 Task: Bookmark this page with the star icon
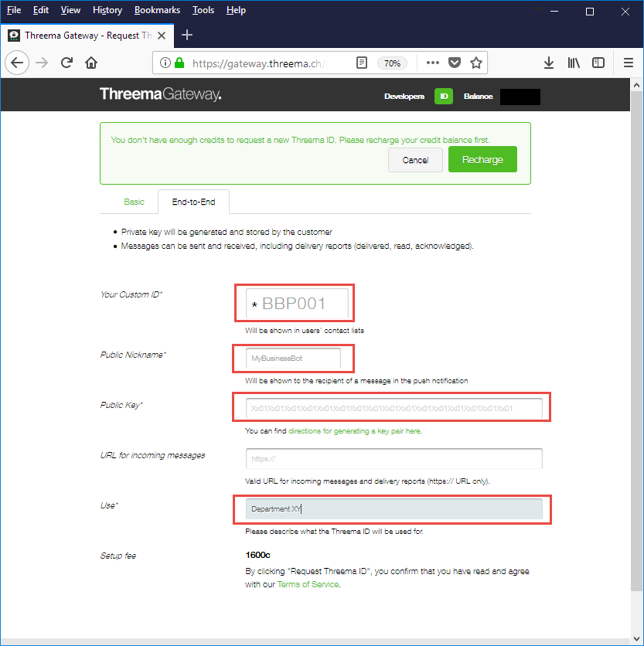476,63
